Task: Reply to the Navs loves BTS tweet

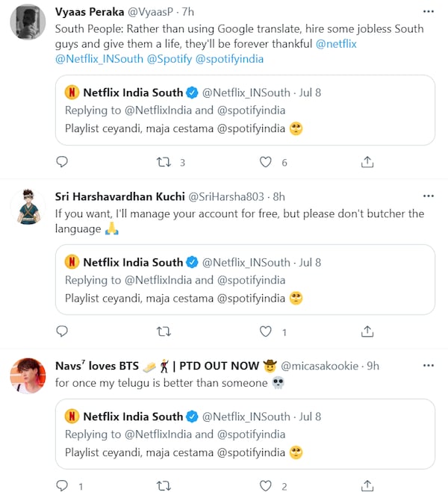Action: tap(62, 486)
